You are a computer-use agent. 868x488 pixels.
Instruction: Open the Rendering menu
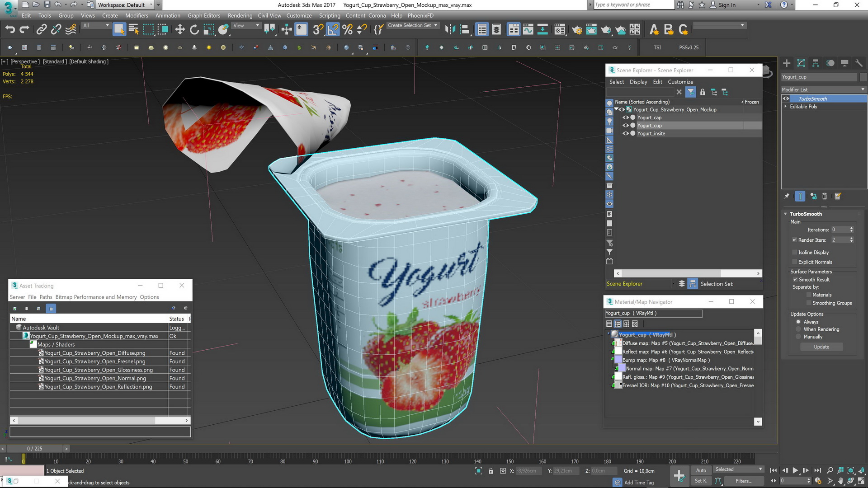(x=240, y=15)
